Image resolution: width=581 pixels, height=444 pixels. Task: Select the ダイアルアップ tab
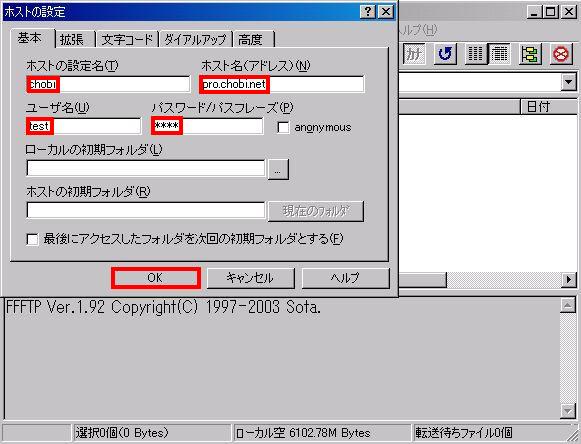[x=195, y=39]
